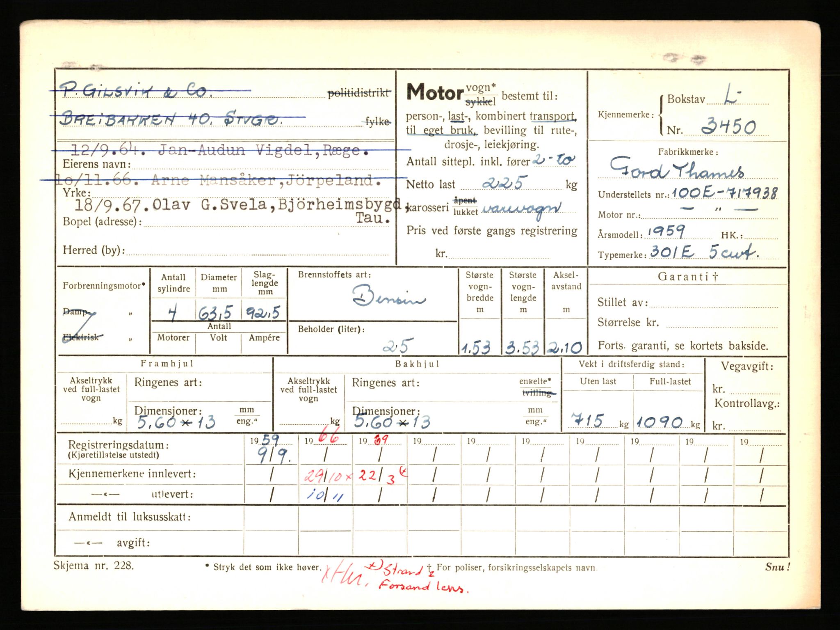The width and height of the screenshot is (840, 630).
Task: Select the struck-out word tvilling
Action: click(x=537, y=393)
